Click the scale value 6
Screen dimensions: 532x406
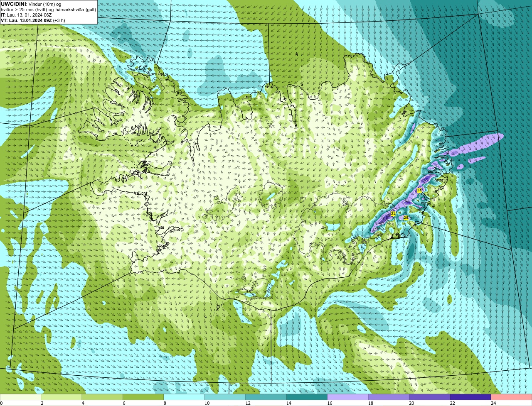point(124,403)
